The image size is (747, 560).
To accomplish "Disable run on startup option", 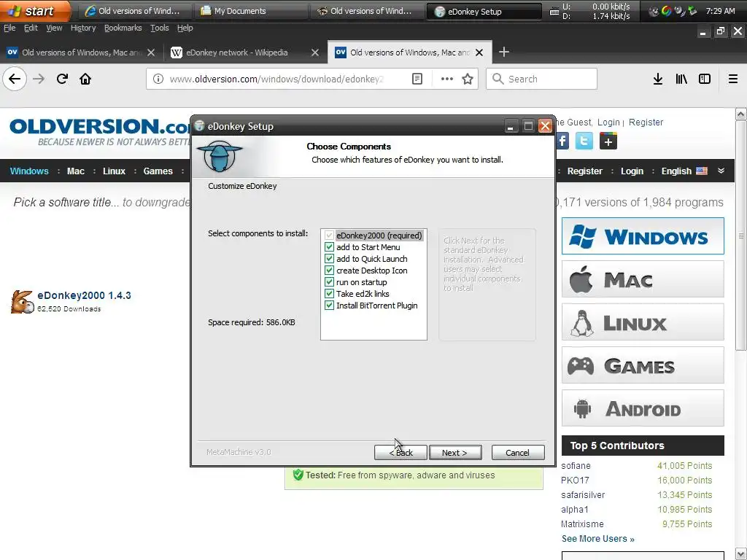I will click(329, 282).
